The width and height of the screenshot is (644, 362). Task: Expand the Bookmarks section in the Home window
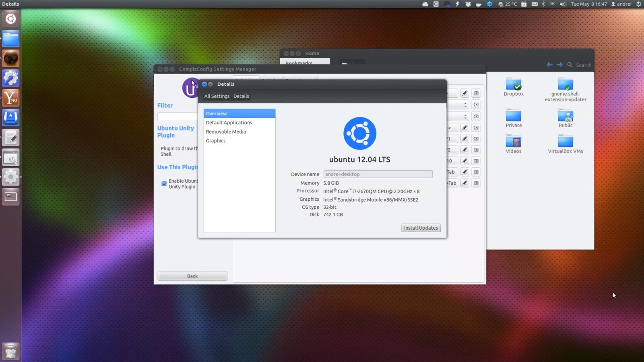[x=299, y=63]
